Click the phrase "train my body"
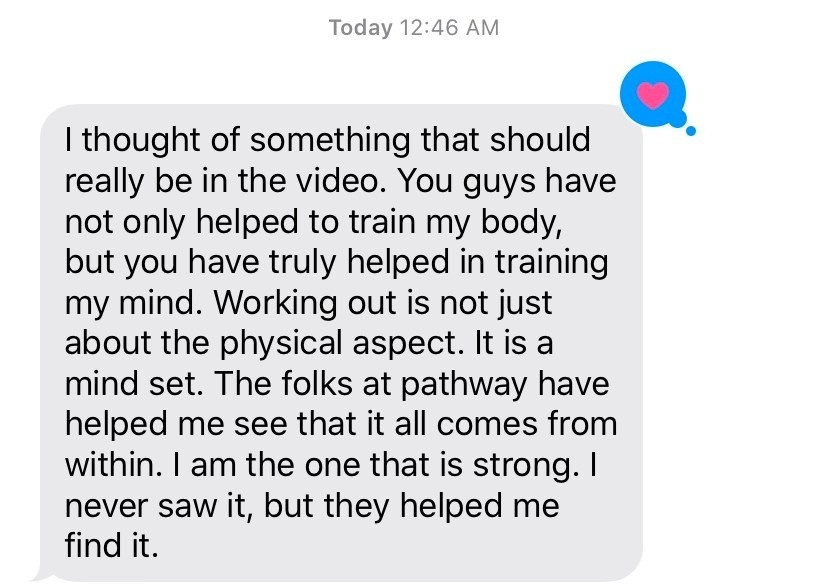This screenshot has width=828, height=588. coord(453,222)
